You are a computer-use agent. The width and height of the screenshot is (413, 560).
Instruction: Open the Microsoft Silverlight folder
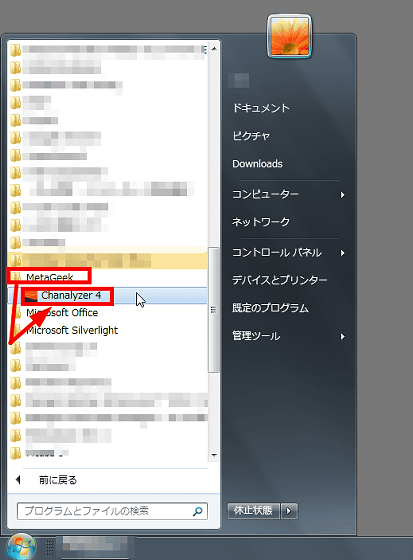pos(72,330)
